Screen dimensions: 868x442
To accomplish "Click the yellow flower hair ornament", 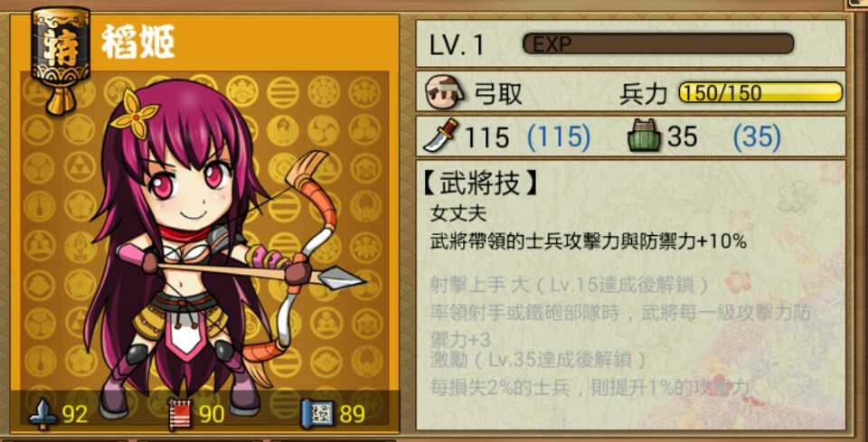I will [134, 114].
